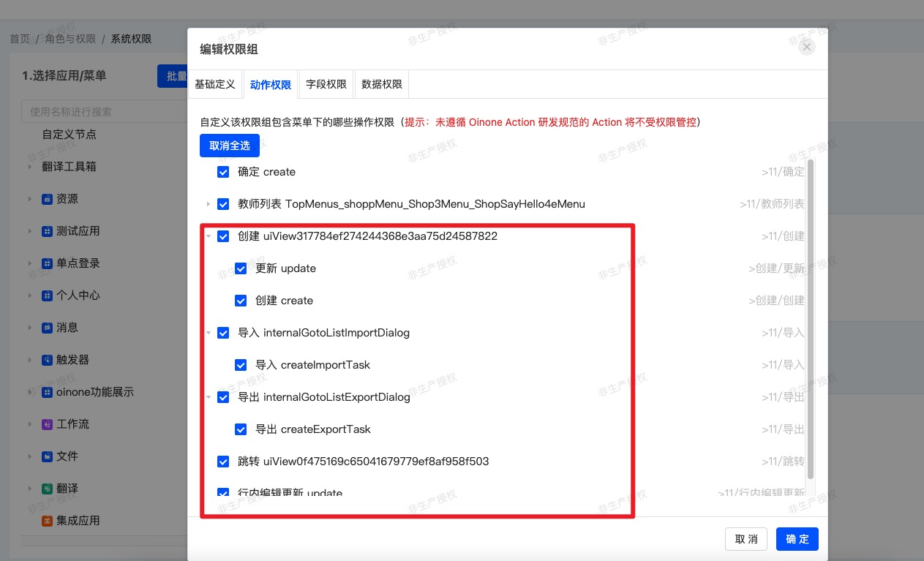Uncheck the 导出 createExportTask checkbox
The image size is (924, 561).
[241, 429]
